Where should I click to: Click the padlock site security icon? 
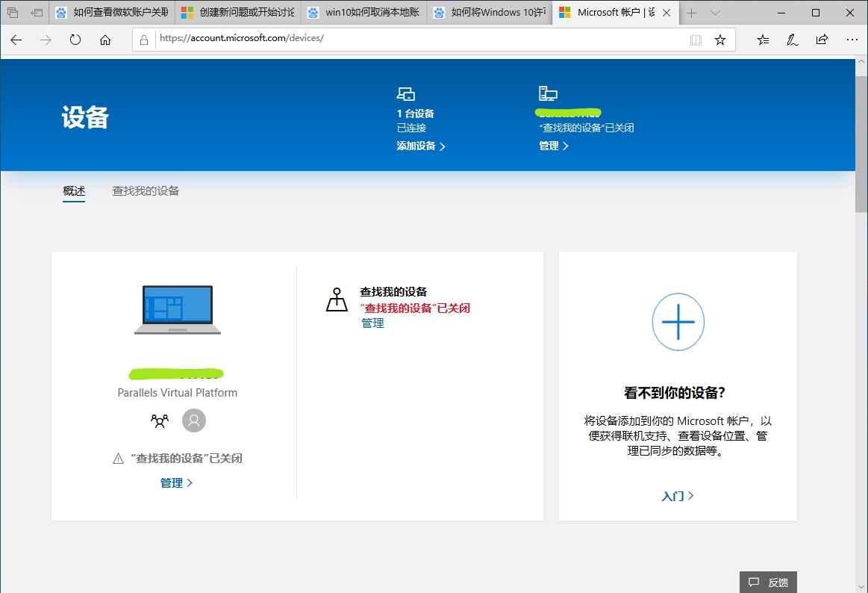[144, 40]
